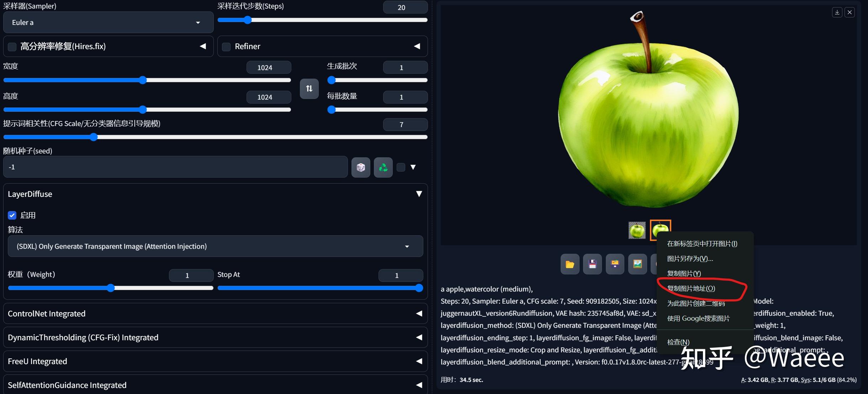Screen dimensions: 868x394
Task: Expand the FreeU Integrated section
Action: tap(215, 361)
